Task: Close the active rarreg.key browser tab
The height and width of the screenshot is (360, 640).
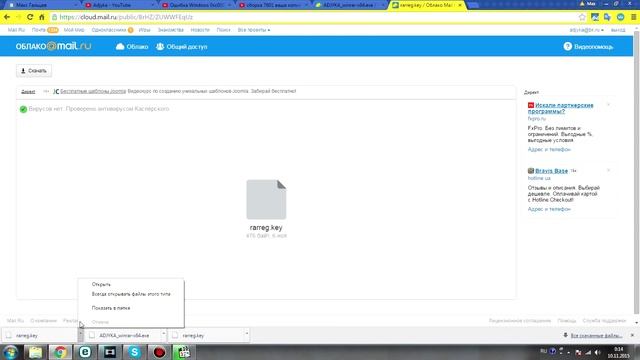Action: click(460, 5)
